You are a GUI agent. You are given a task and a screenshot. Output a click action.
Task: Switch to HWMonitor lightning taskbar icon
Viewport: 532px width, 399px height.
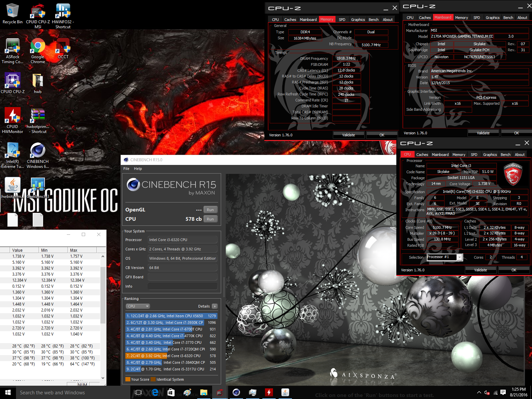pyautogui.click(x=269, y=392)
